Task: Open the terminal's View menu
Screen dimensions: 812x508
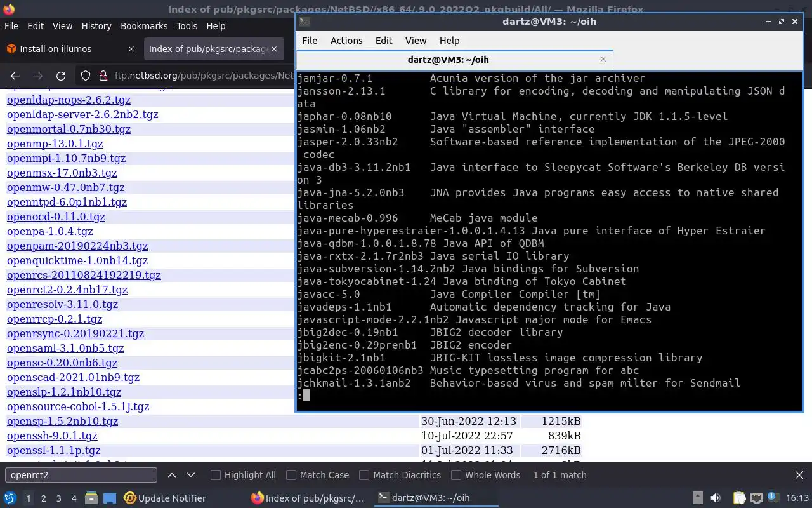Action: click(x=416, y=40)
